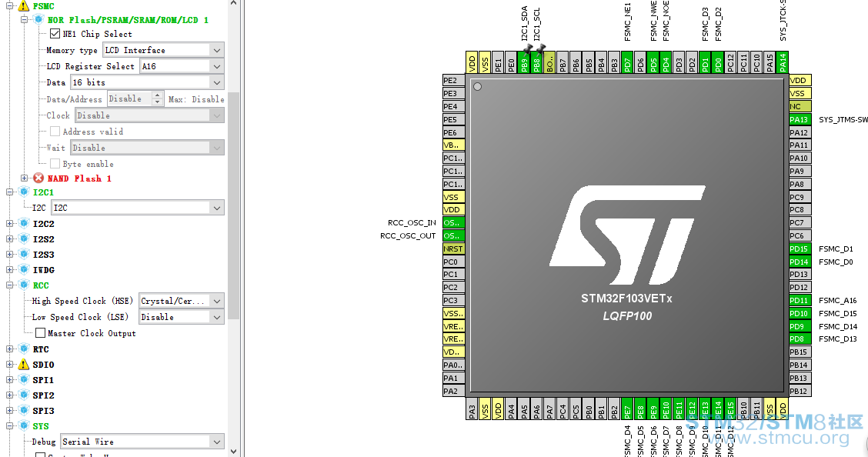
Task: Select green pin PD15 on chip
Action: point(800,249)
